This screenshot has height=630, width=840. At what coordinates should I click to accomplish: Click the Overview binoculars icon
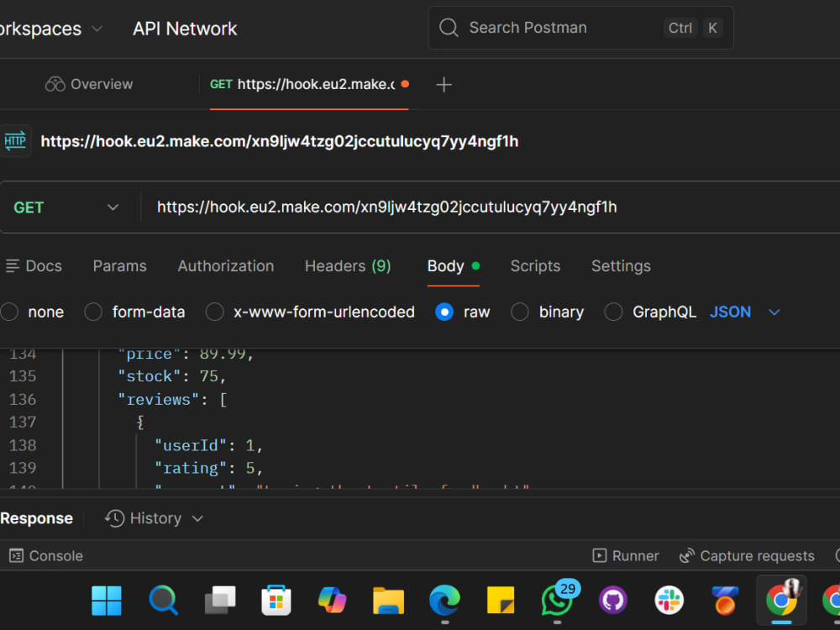55,84
